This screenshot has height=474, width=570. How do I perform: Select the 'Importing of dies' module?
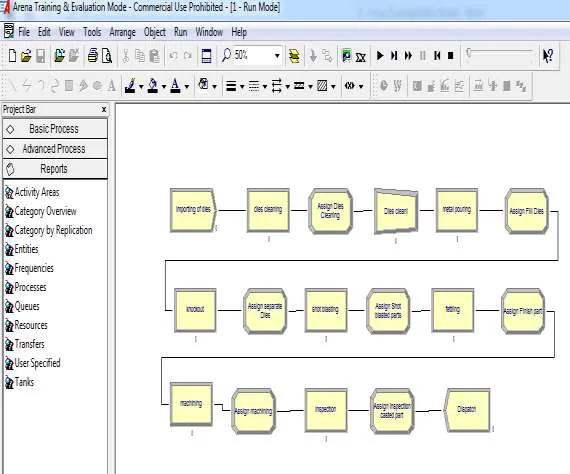click(x=193, y=210)
